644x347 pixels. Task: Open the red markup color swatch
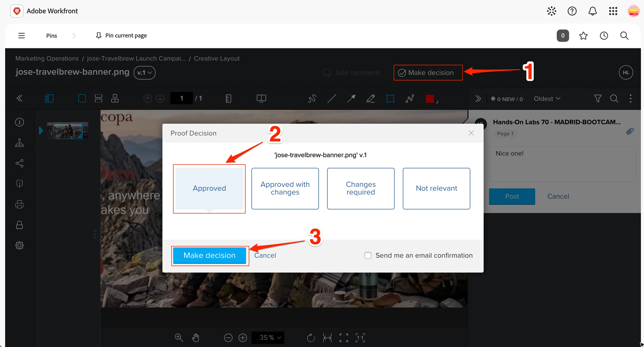click(x=430, y=99)
